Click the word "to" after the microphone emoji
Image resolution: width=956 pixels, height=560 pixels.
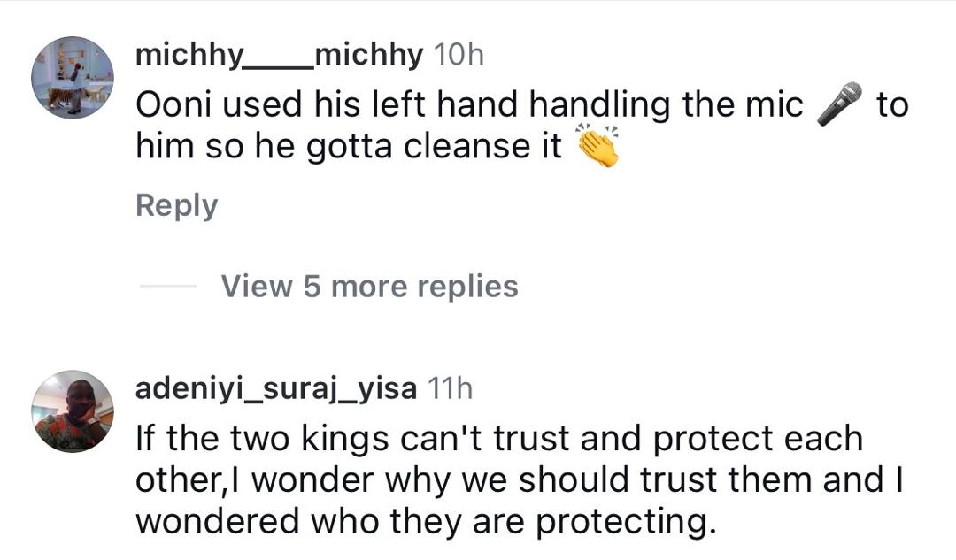(x=892, y=106)
